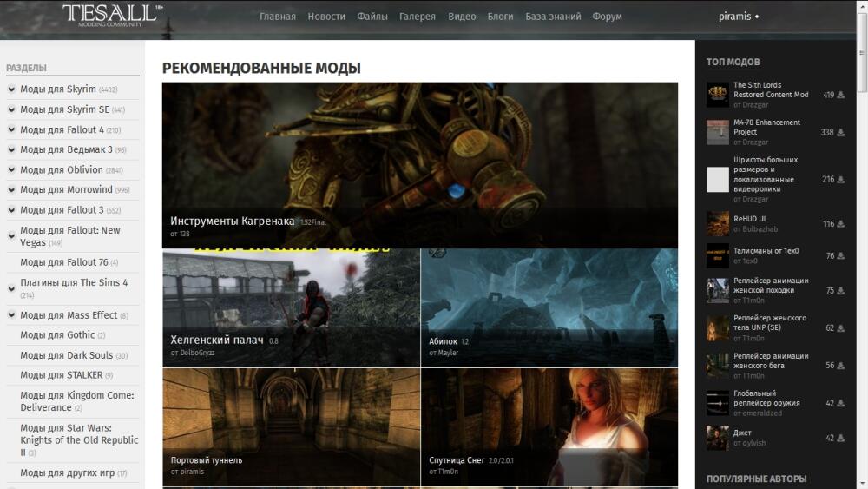Open the TESALL logo home link
This screenshot has width=868, height=489.
(112, 15)
